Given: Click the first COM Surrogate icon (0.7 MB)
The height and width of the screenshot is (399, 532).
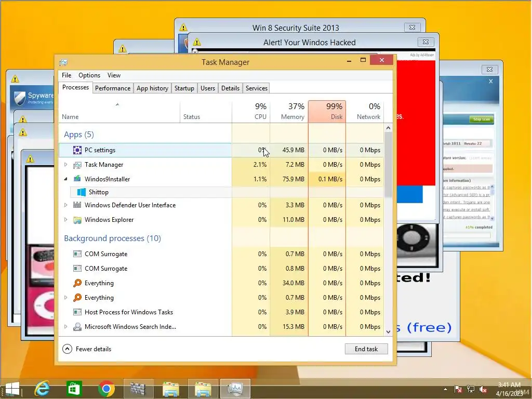Looking at the screenshot, I should [77, 254].
